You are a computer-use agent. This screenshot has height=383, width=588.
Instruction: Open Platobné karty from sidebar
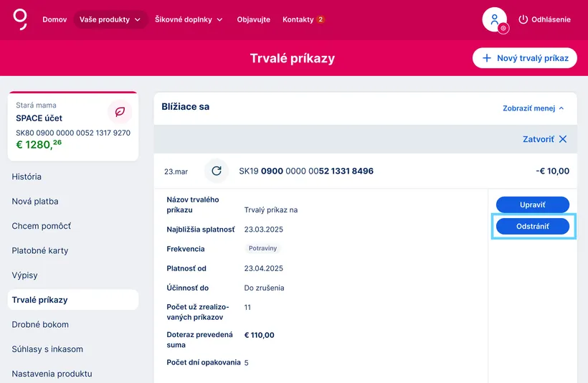40,250
